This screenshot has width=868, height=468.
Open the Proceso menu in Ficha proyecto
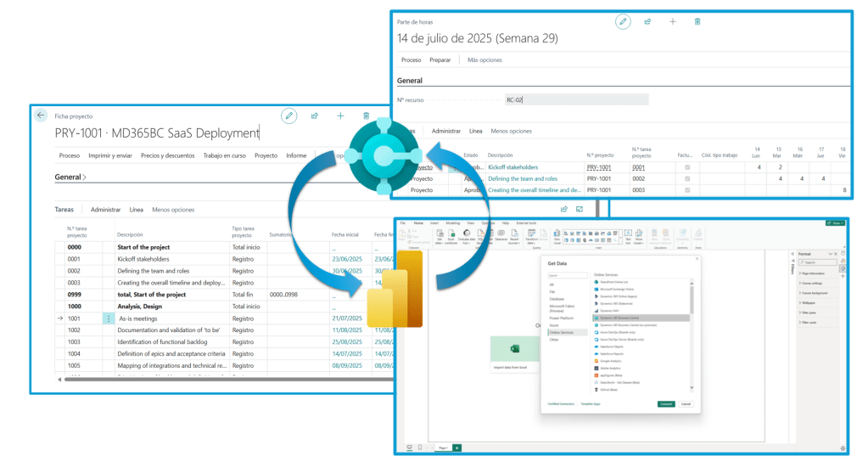70,155
